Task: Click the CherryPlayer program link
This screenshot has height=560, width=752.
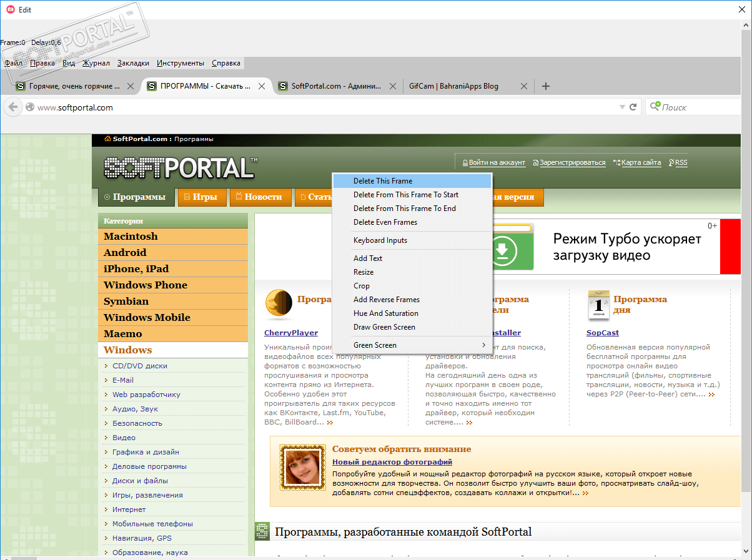Action: tap(291, 333)
